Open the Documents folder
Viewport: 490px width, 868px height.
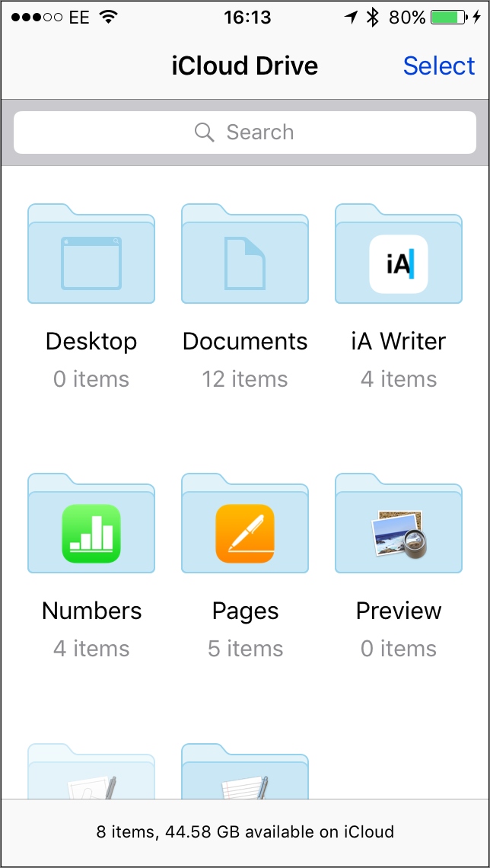(245, 254)
